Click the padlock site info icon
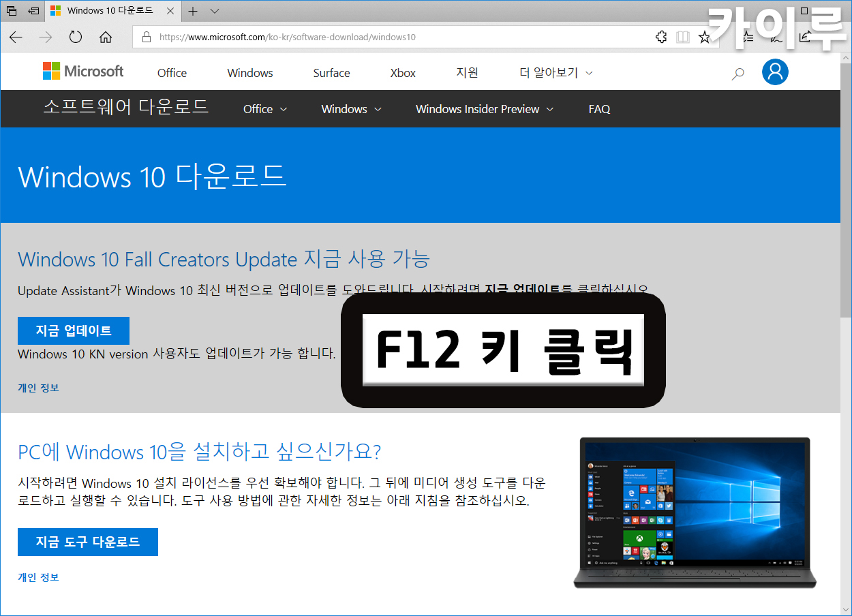 146,37
